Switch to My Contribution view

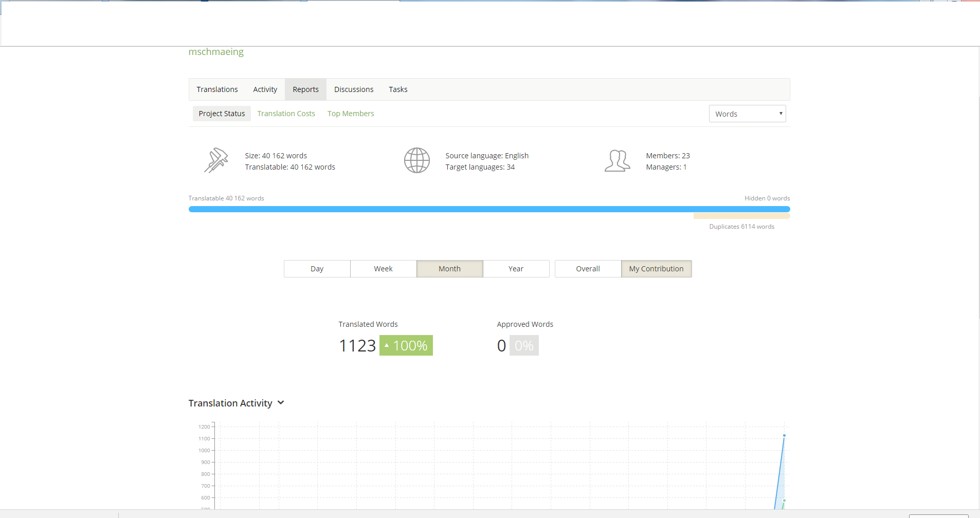point(656,269)
